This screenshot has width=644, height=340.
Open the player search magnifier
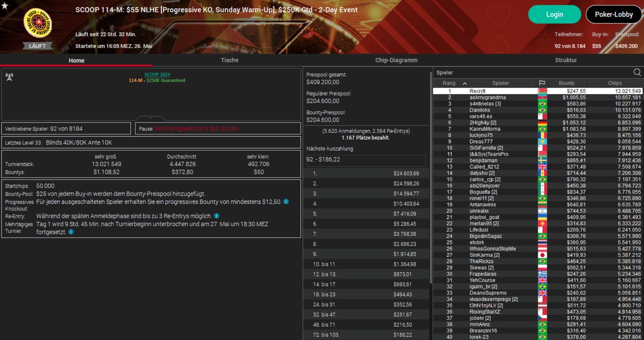tap(637, 72)
